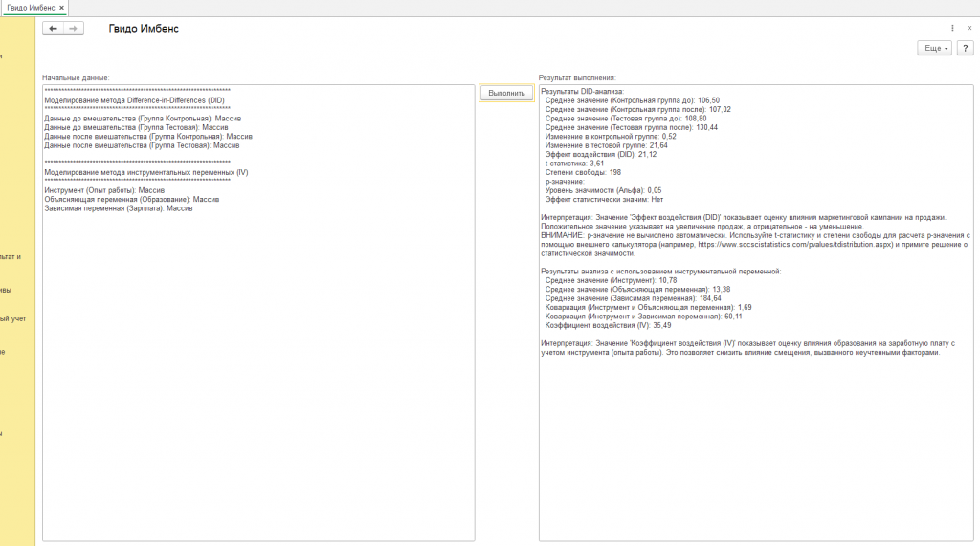The image size is (980, 546).
Task: Click inside the Начальные данные text area
Action: point(258,313)
